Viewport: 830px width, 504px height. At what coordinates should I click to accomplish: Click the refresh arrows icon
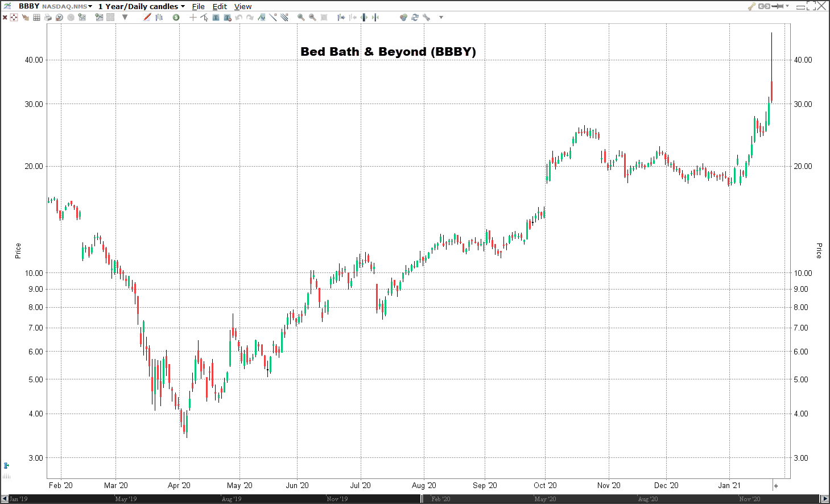(415, 17)
